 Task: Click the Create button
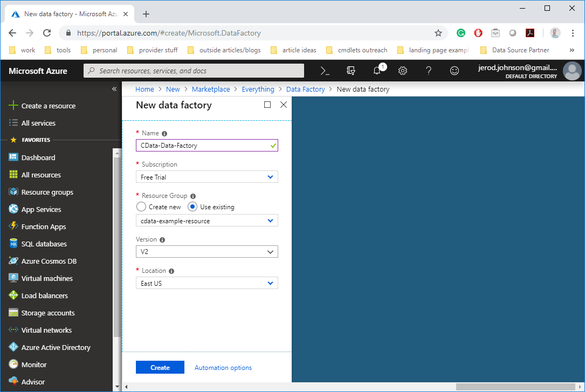(x=160, y=367)
